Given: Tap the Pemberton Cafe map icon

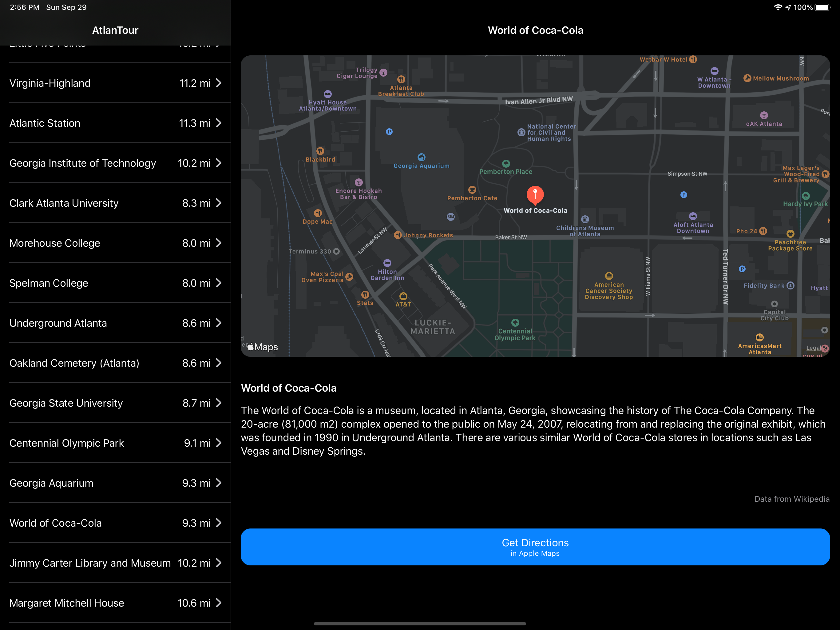Looking at the screenshot, I should (472, 189).
